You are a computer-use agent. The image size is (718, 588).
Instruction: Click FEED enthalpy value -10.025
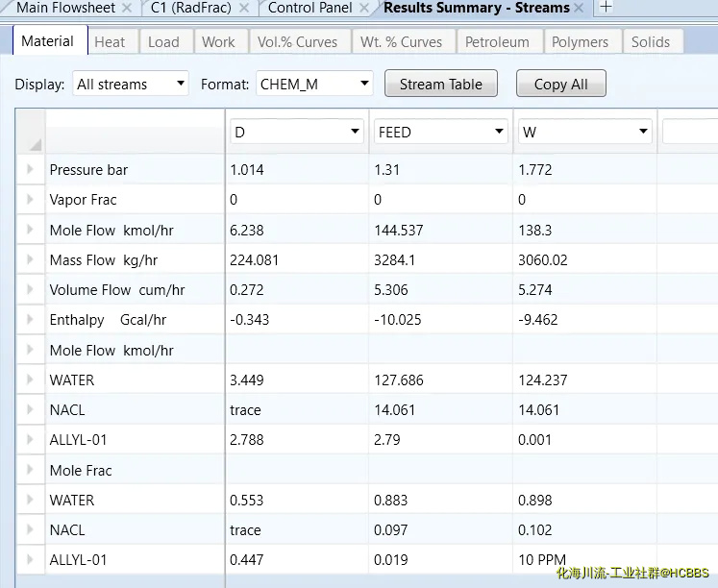click(x=398, y=319)
